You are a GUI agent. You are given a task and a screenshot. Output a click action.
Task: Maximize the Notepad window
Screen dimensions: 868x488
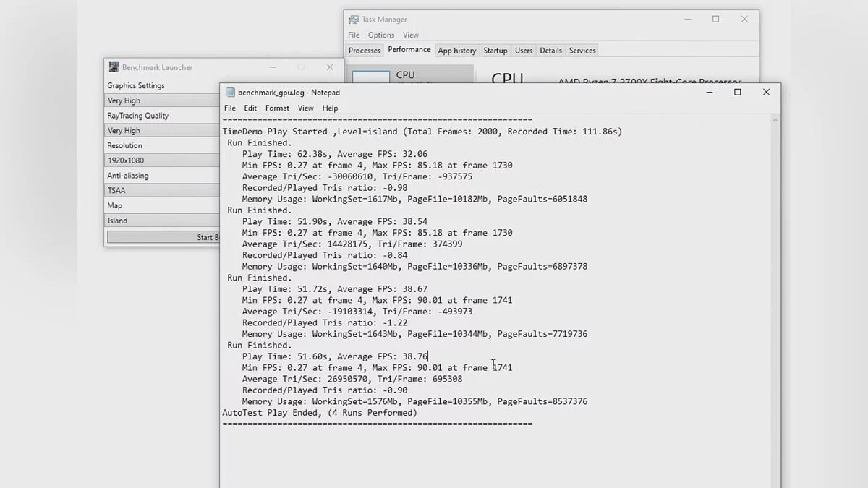[738, 92]
